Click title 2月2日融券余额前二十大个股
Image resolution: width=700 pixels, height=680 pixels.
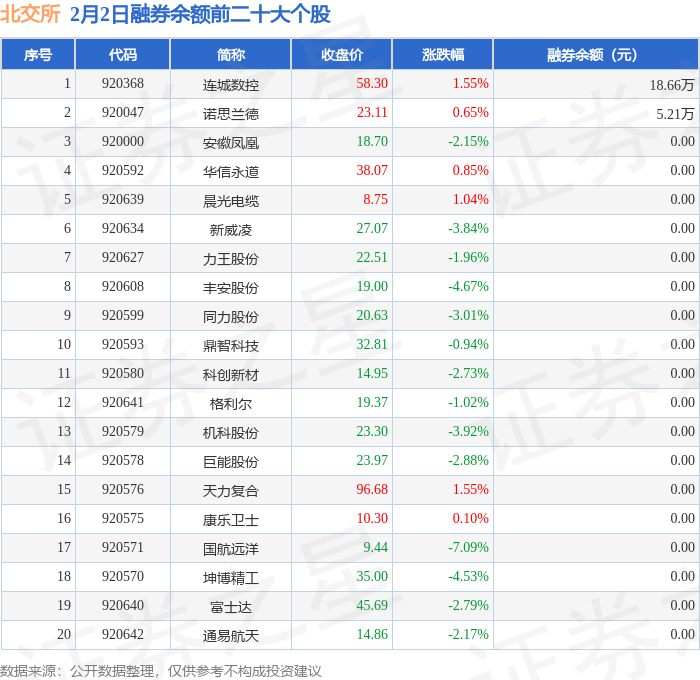pyautogui.click(x=200, y=14)
